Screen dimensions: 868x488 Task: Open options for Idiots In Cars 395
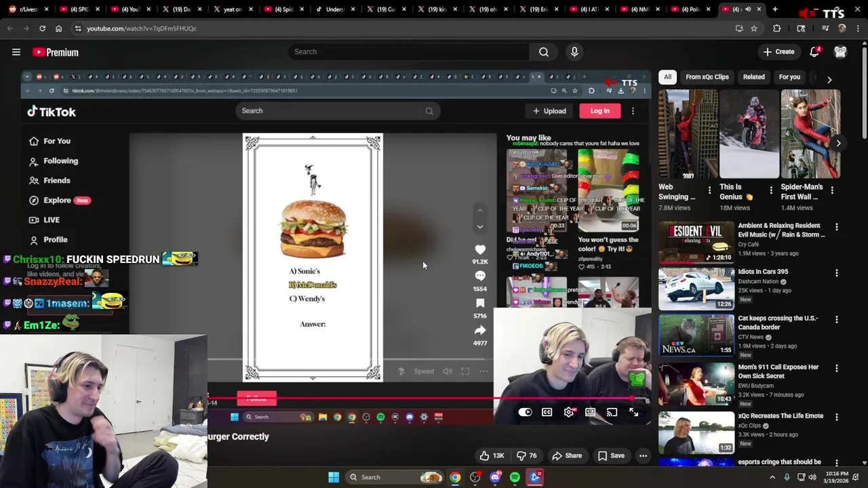836,272
